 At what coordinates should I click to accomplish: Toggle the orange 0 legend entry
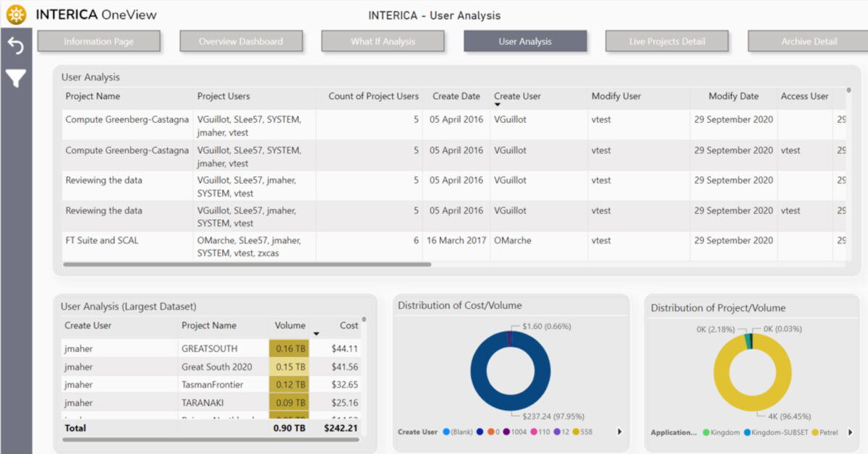point(490,432)
